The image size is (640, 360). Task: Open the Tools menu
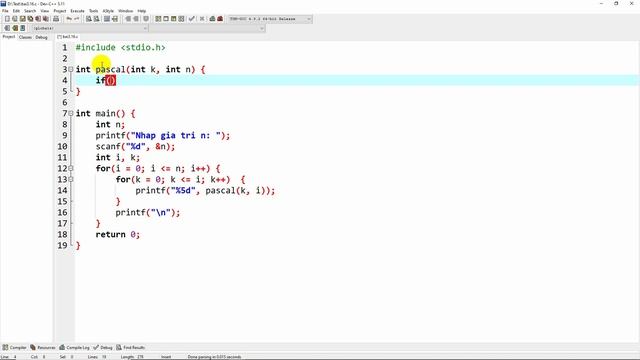[x=93, y=11]
